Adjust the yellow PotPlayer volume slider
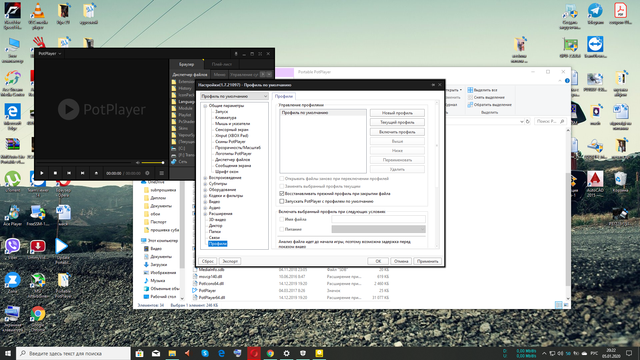 (x=153, y=162)
